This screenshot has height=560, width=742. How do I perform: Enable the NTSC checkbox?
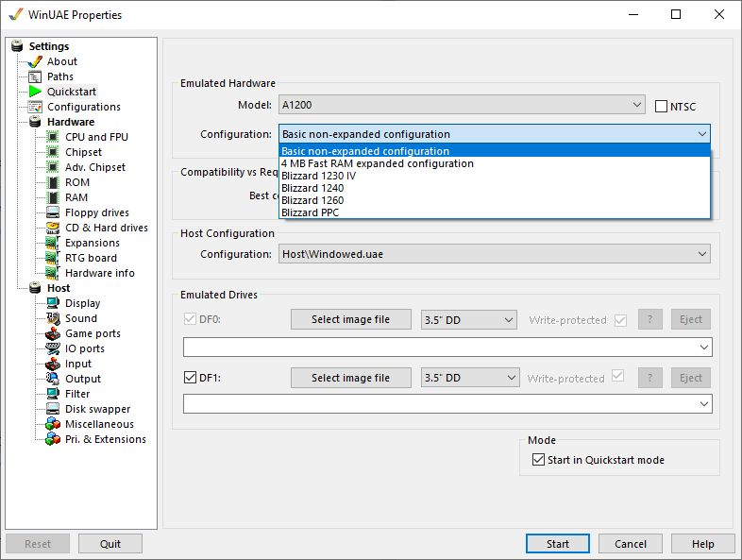tap(662, 107)
